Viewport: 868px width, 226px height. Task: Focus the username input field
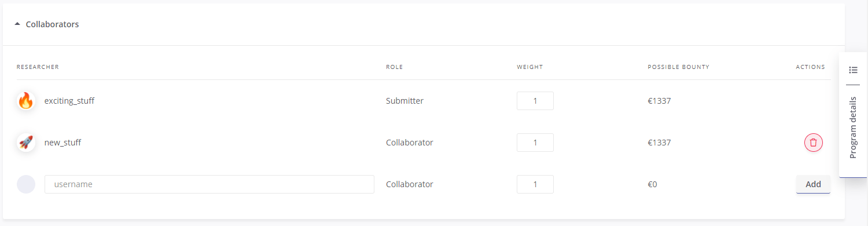point(209,184)
